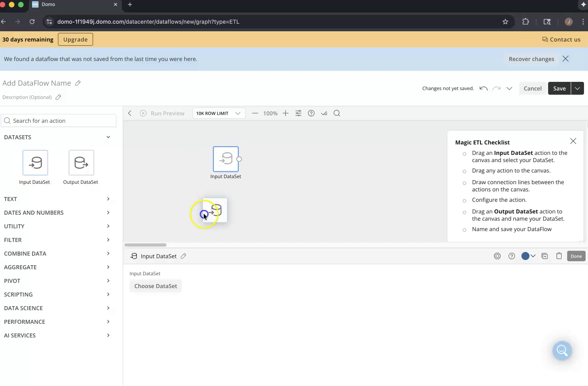This screenshot has width=588, height=386.
Task: Open action settings gear icon
Action: (497, 256)
